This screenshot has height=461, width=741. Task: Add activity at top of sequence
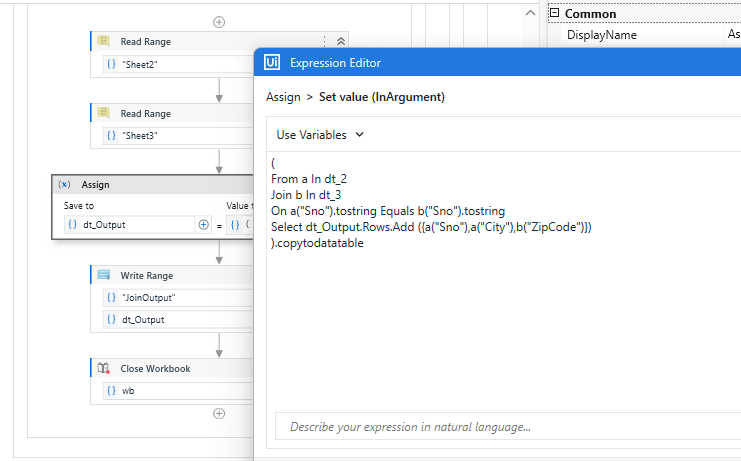pos(219,21)
